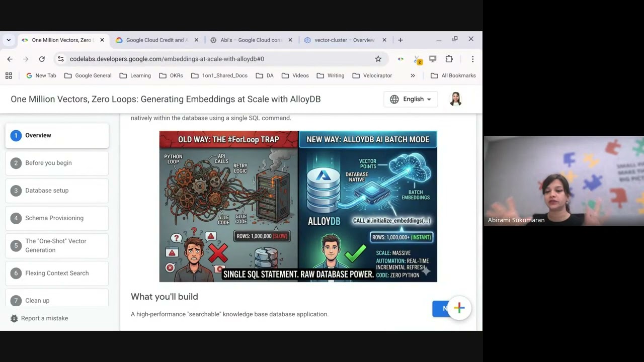Open the Google General bookmark folder
This screenshot has width=644, height=362.
(x=88, y=75)
